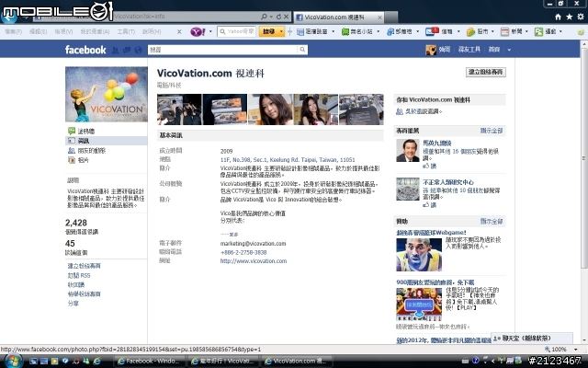
Task: Click the +886-2-2758-3838 phone link
Action: [x=243, y=252]
